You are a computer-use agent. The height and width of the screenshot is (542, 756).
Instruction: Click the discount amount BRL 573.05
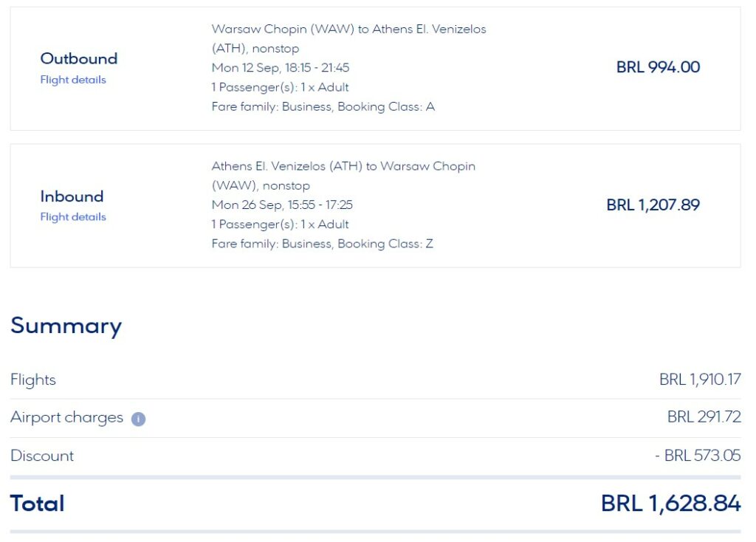coord(698,455)
